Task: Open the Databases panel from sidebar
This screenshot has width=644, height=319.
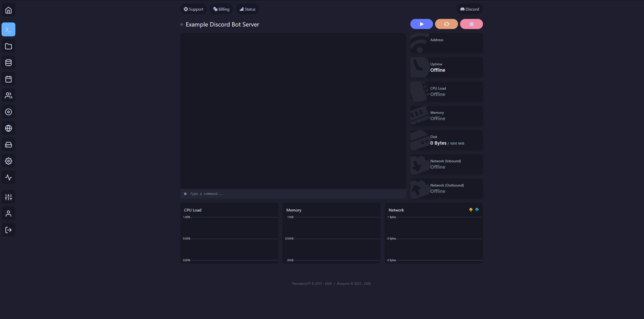Action: click(x=8, y=62)
